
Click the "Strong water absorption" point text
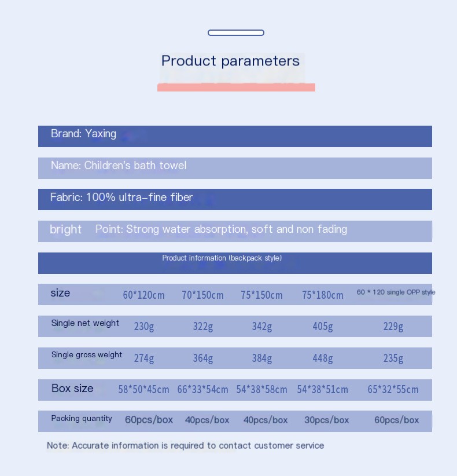(x=221, y=230)
